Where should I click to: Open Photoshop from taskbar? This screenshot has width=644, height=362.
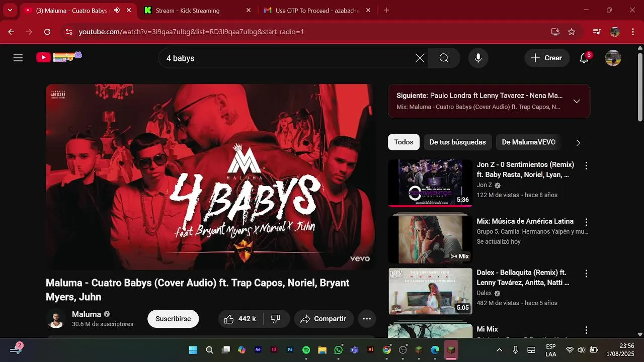(290, 350)
